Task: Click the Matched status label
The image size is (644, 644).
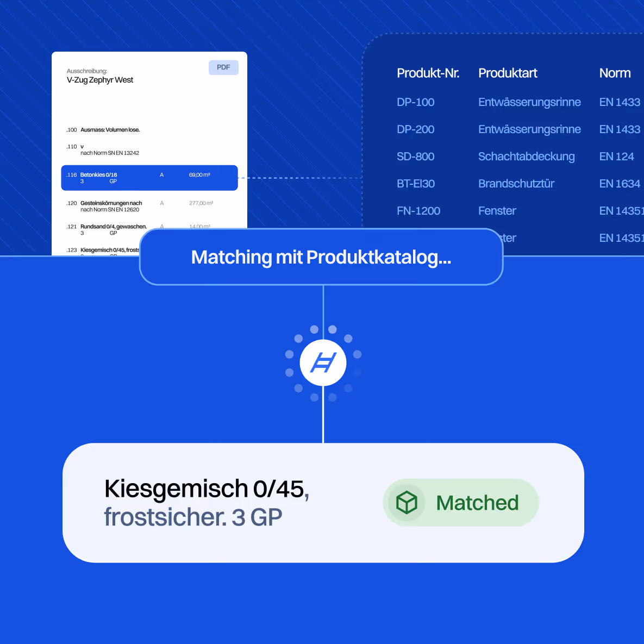Action: pos(461,502)
